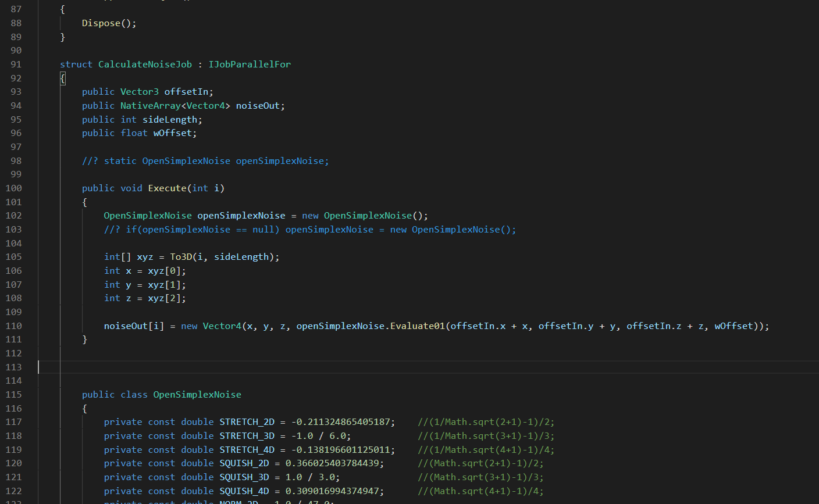819x504 pixels.
Task: Click the STRETCH_3D constant name
Action: point(247,436)
